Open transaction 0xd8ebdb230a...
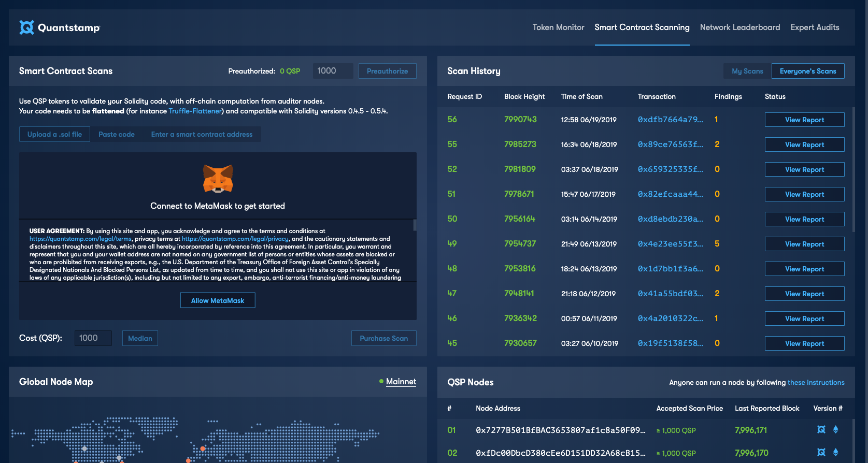The image size is (868, 463). click(671, 219)
